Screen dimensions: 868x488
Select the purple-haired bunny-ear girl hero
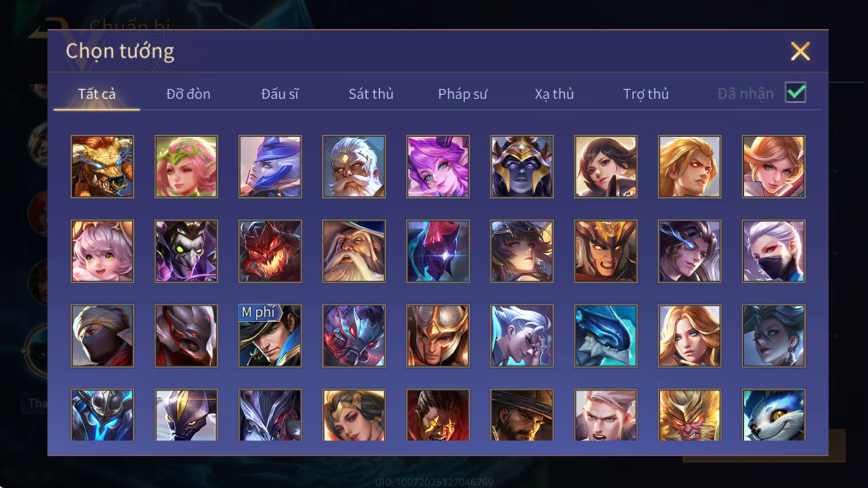click(x=438, y=166)
